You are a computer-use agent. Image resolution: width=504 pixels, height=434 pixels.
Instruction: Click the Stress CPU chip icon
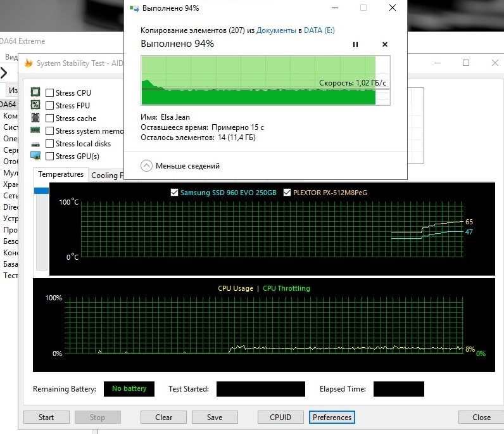click(35, 93)
